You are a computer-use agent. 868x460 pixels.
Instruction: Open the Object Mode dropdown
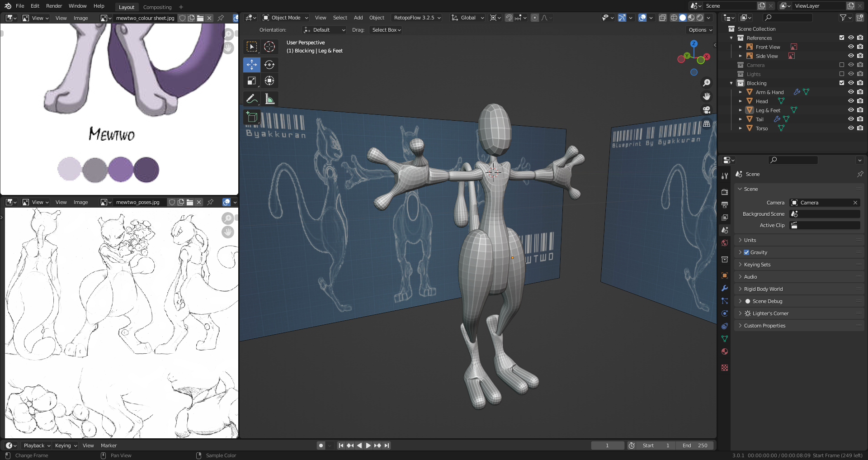coord(285,18)
